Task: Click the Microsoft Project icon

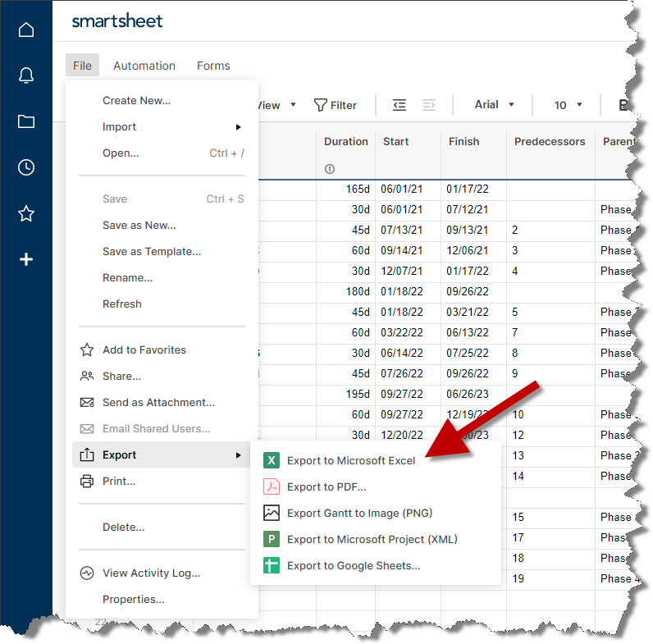Action: point(272,539)
